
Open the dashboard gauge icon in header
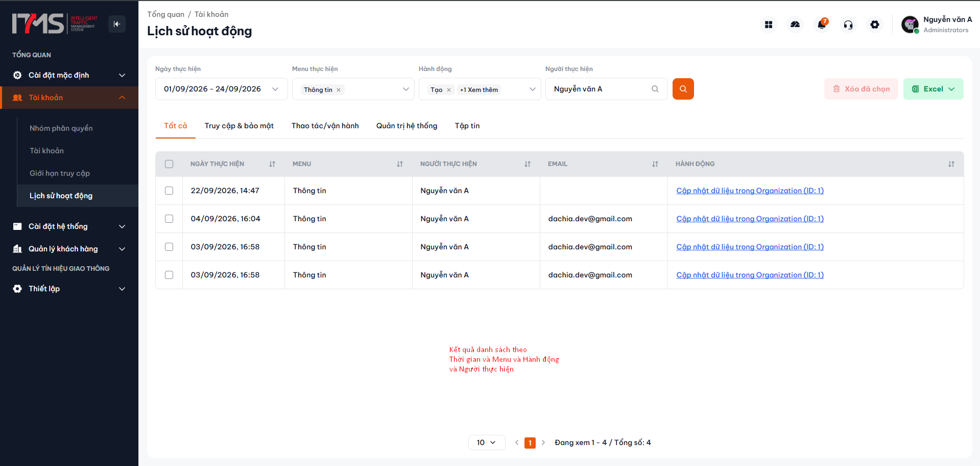[795, 25]
